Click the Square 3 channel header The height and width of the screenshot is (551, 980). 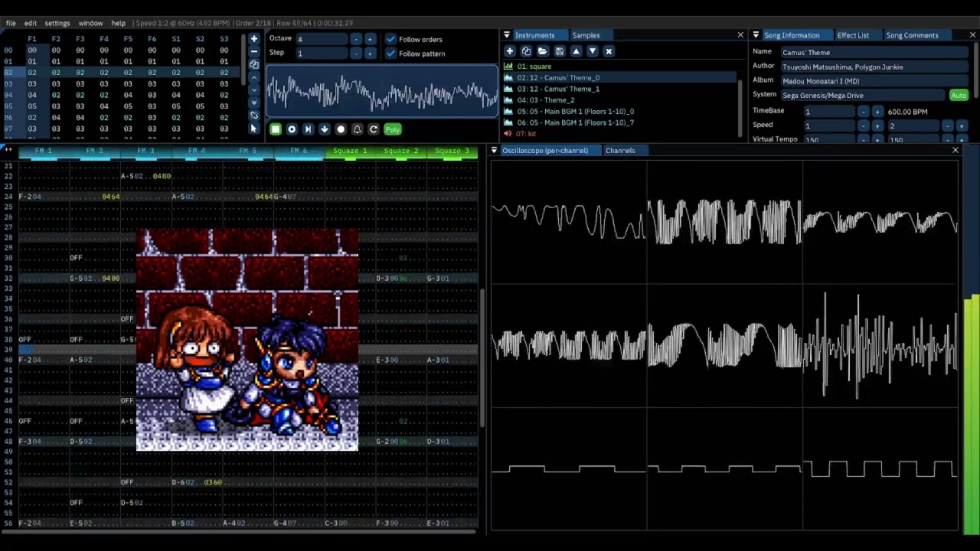452,152
